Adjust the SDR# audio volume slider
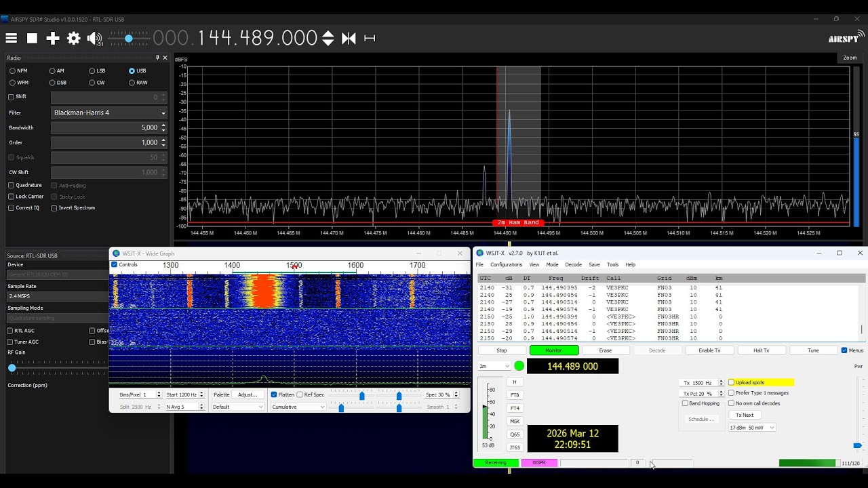This screenshot has height=488, width=868. pyautogui.click(x=128, y=39)
